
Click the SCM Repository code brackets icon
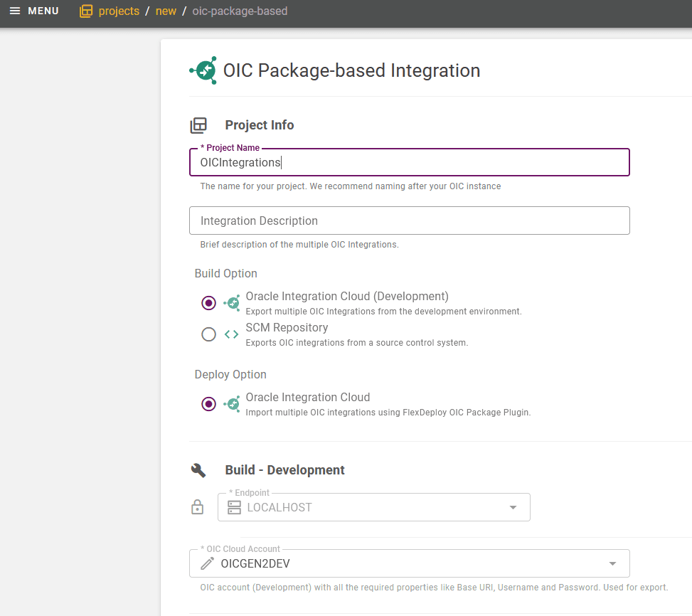[x=231, y=334]
